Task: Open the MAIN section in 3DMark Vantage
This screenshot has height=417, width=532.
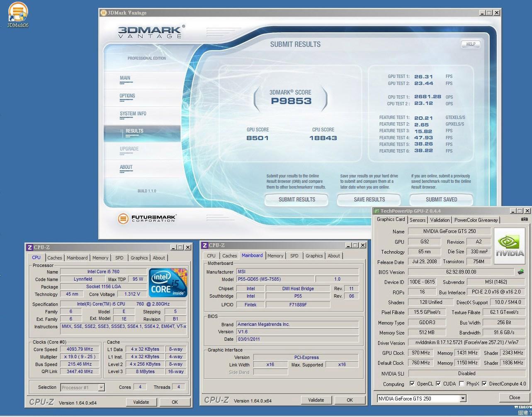Action: [125, 78]
